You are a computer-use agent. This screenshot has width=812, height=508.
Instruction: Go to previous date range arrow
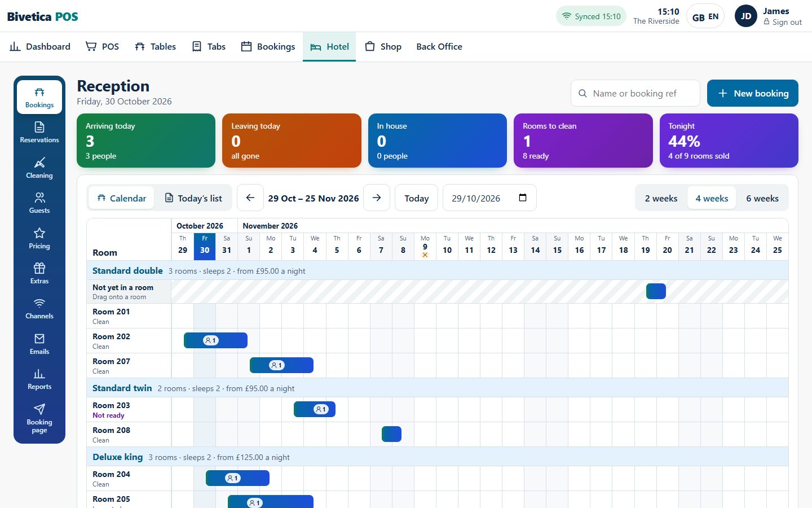coord(250,198)
